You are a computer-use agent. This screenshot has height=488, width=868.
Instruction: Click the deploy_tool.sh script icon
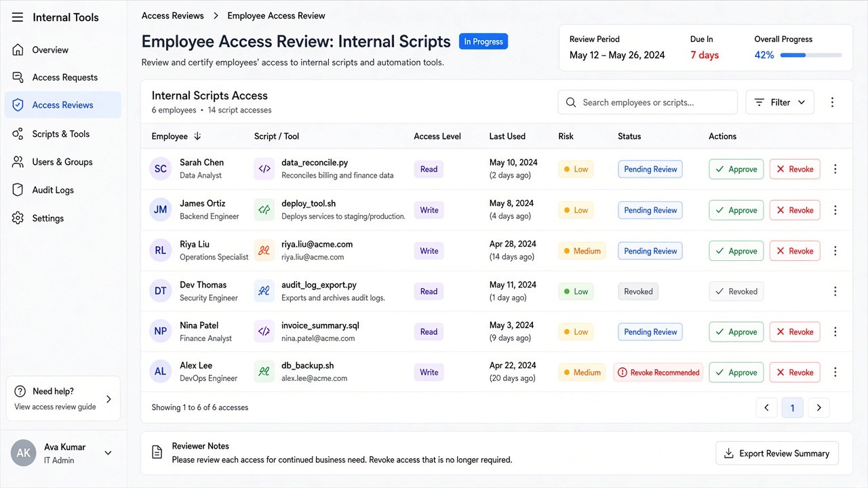click(x=264, y=209)
